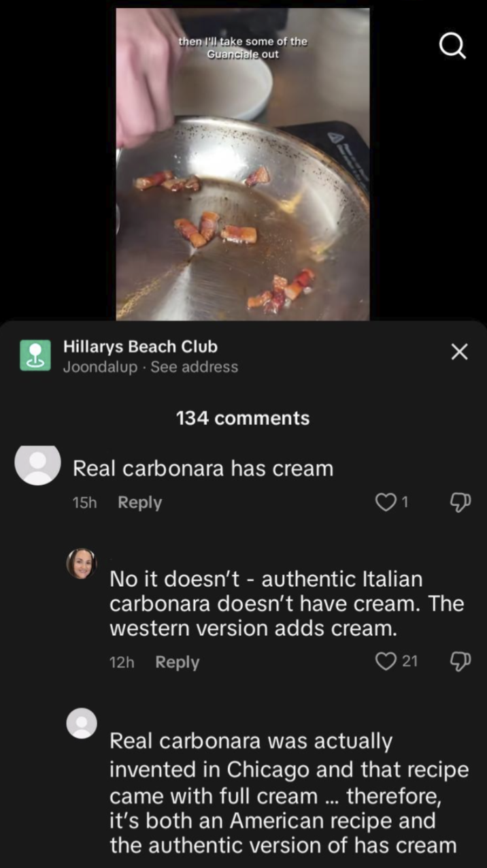Open 'See address' for Joondalup

[x=194, y=367]
